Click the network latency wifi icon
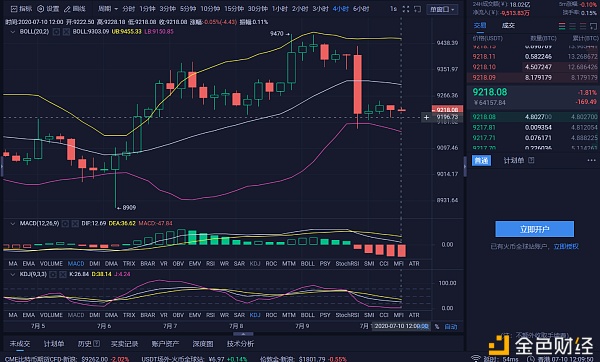Screen dimensions: 600x362 click(x=476, y=359)
